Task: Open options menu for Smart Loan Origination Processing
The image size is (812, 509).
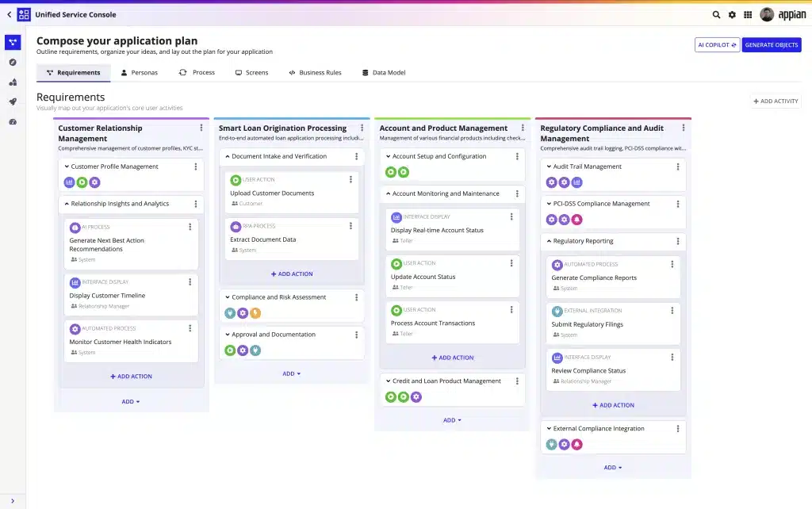Action: pyautogui.click(x=362, y=128)
